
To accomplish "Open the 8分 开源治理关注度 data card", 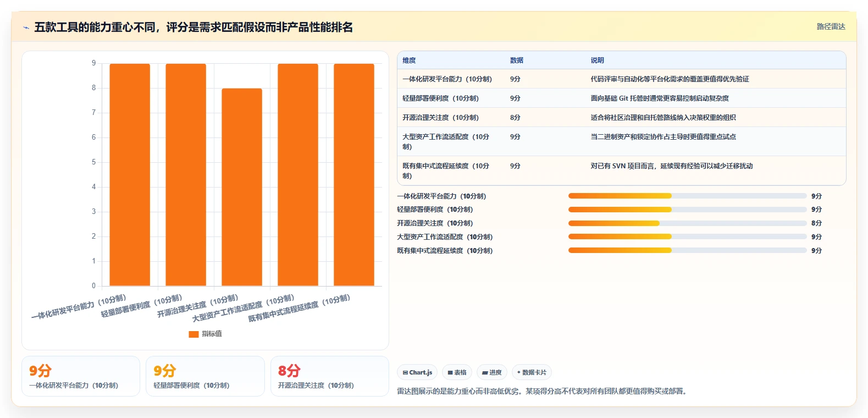I will [330, 376].
